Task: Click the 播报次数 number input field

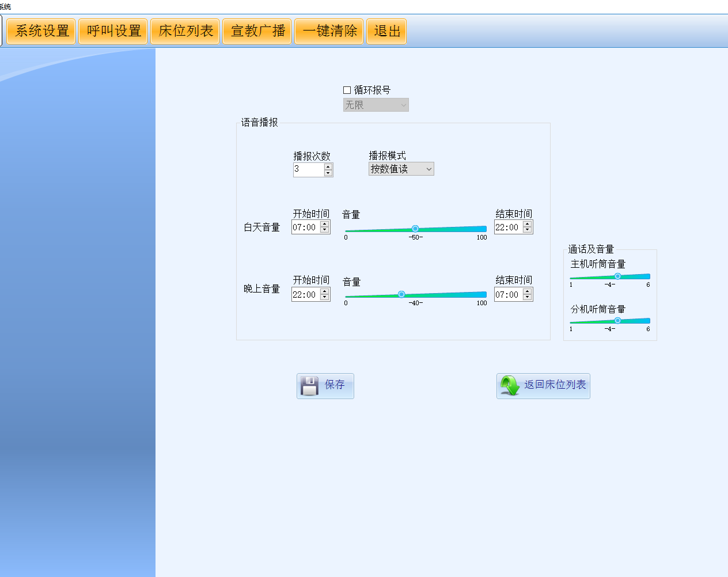Action: point(308,169)
